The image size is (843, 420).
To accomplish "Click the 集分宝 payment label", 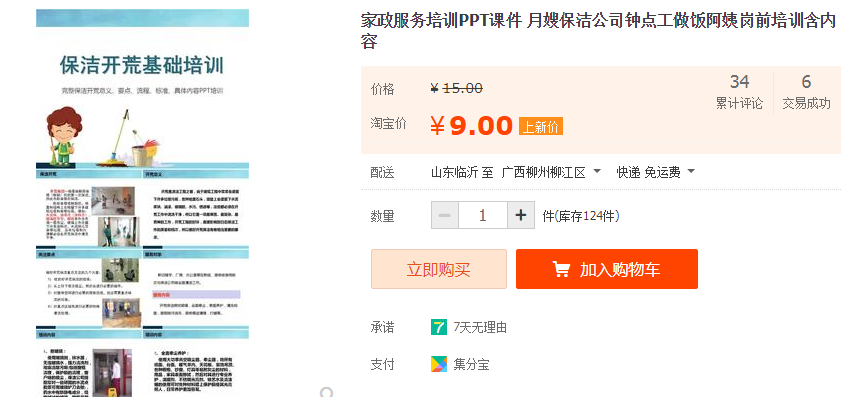I will point(471,365).
